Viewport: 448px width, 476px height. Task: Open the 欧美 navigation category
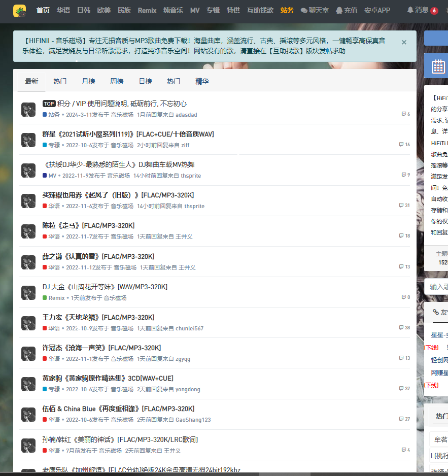(x=104, y=10)
